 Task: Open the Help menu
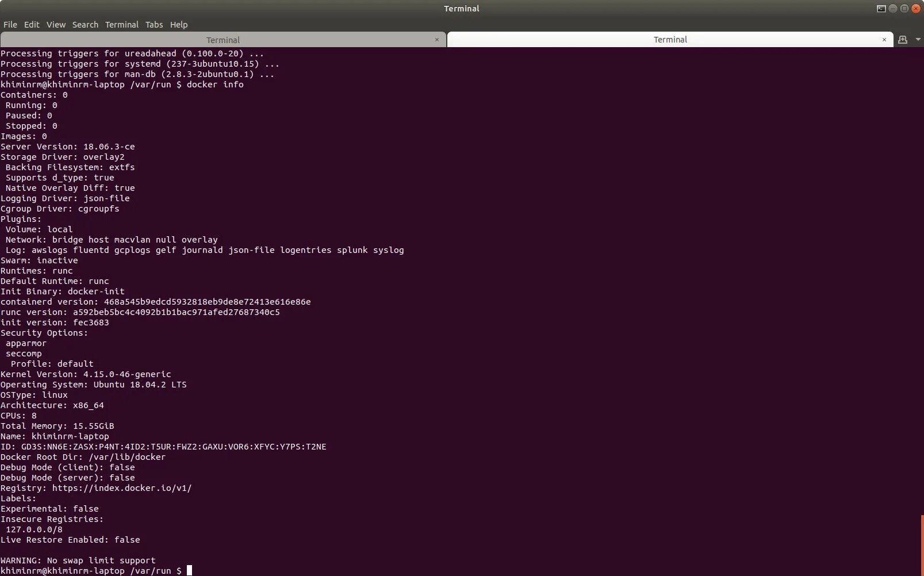point(179,25)
